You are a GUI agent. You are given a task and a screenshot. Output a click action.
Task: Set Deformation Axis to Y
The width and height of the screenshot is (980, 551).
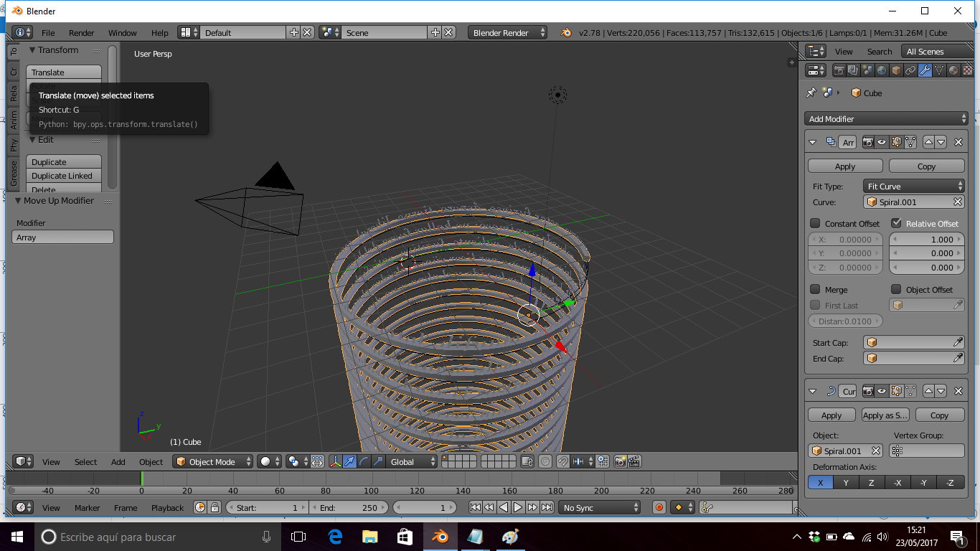click(846, 483)
